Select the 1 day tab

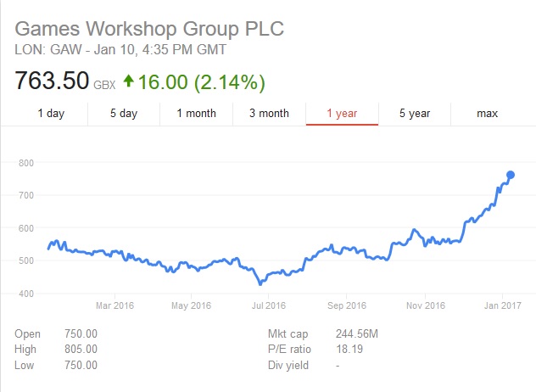pos(51,113)
